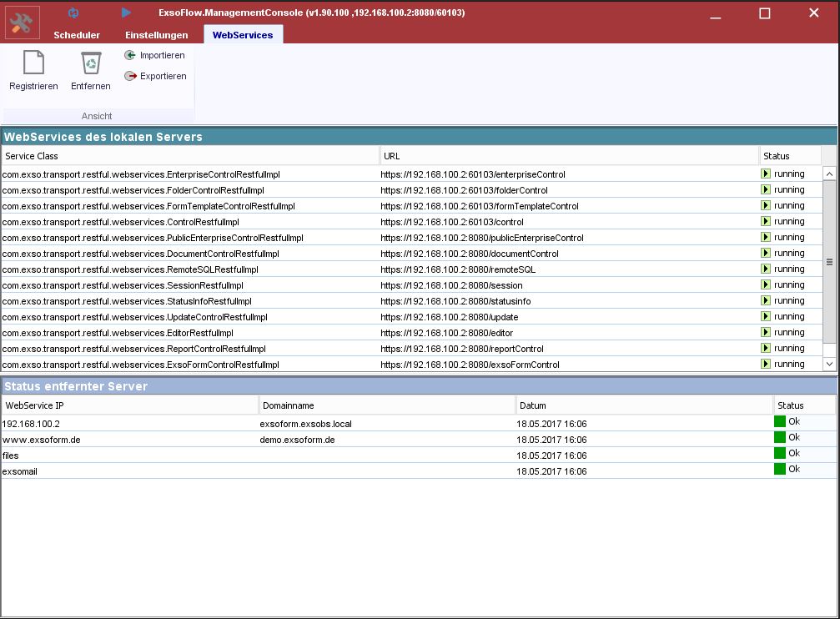
Task: Select the RemoteSQLRestfulImpl service class
Action: point(130,269)
